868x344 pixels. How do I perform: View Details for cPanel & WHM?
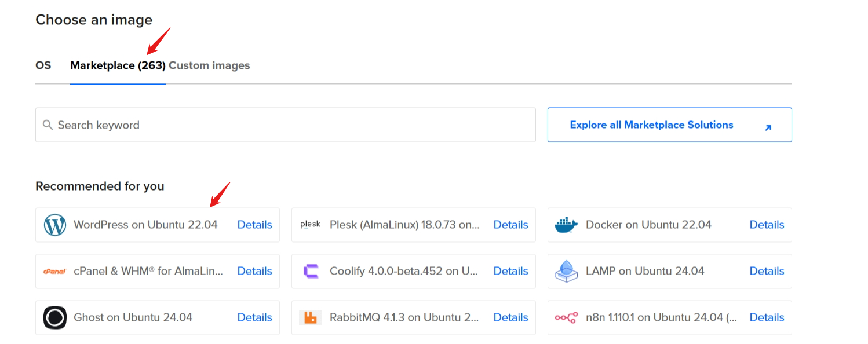[255, 271]
